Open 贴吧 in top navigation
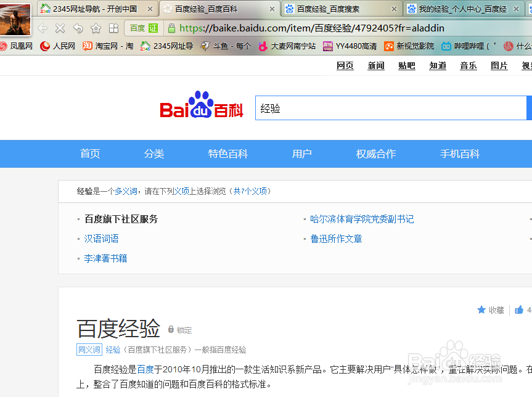This screenshot has width=532, height=397. [407, 65]
